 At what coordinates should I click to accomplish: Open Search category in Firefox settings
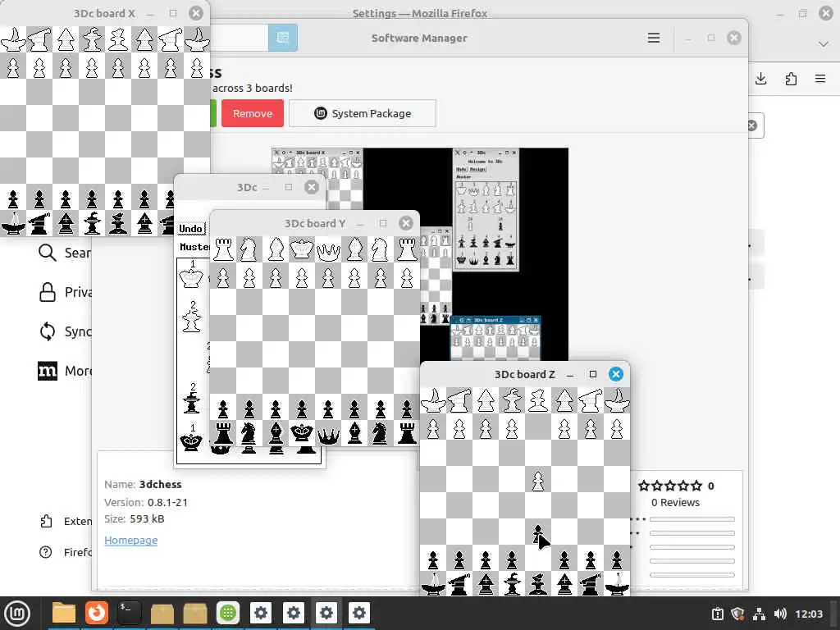coord(64,253)
